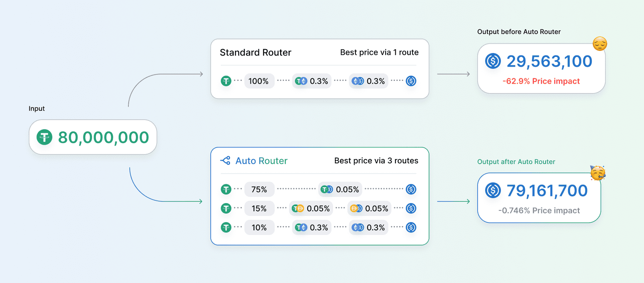
Task: Select the 10% route share pill
Action: [x=259, y=227]
